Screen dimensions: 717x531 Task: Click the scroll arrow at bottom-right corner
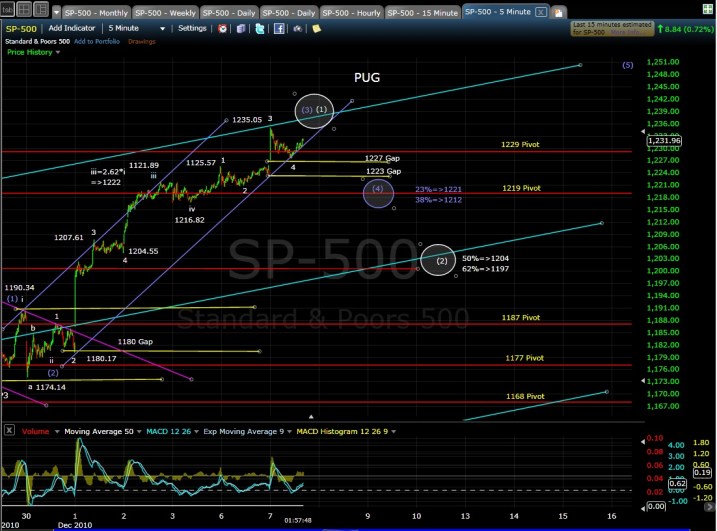(710, 507)
